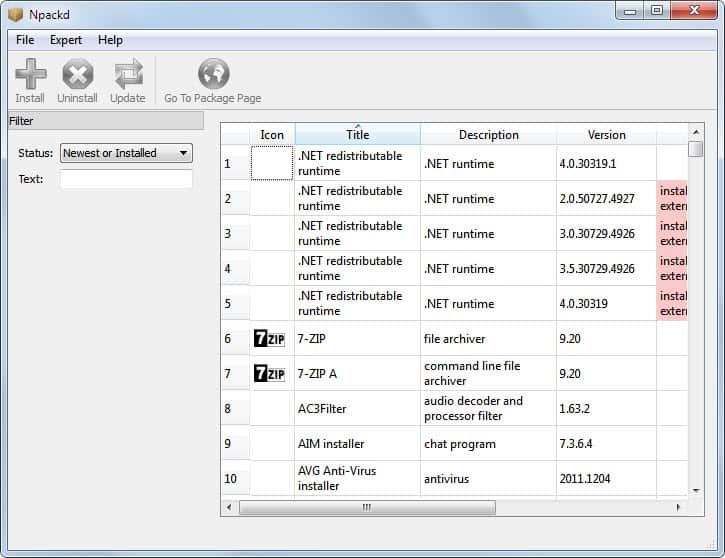Click the 7-ZIP A icon in row 7
Screen dimensions: 725x558
270,374
